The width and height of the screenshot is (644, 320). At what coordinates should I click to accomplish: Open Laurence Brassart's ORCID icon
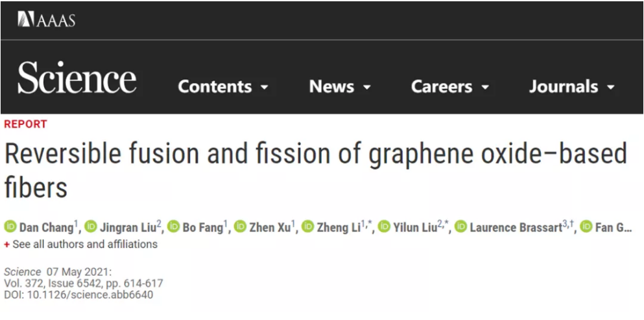tap(461, 227)
